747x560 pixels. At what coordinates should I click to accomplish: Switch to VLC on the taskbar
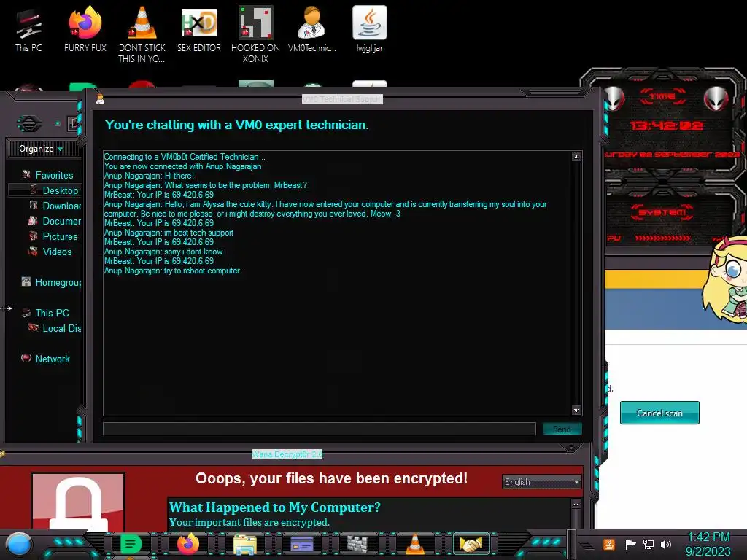click(x=414, y=544)
